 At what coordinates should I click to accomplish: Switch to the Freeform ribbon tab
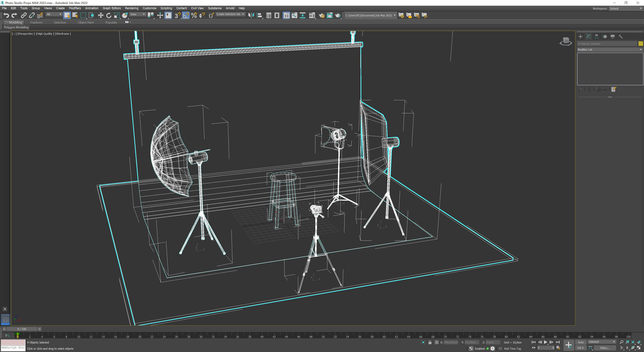[x=36, y=22]
